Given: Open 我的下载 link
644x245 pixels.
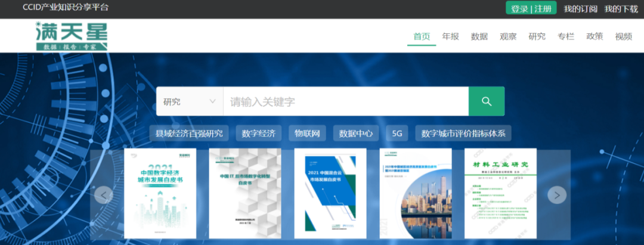Looking at the screenshot, I should (x=621, y=8).
